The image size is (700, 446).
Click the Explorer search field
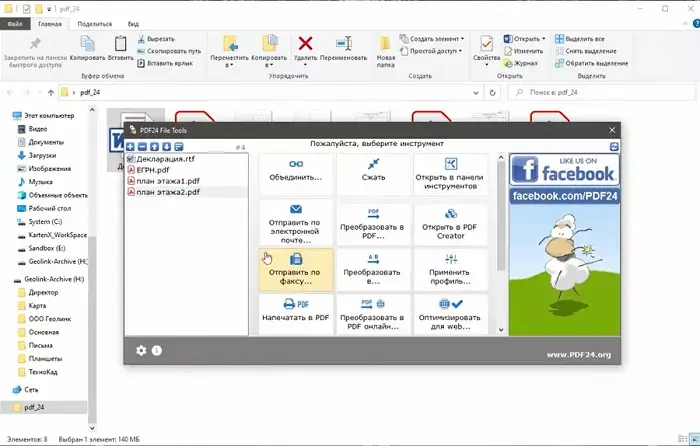601,92
